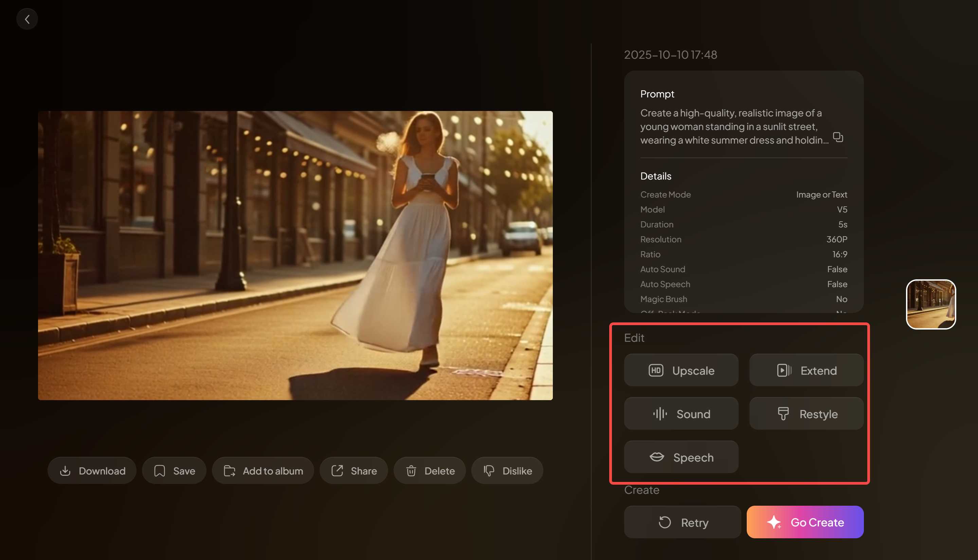This screenshot has width=978, height=560.
Task: Click the video preview frame
Action: 295,254
